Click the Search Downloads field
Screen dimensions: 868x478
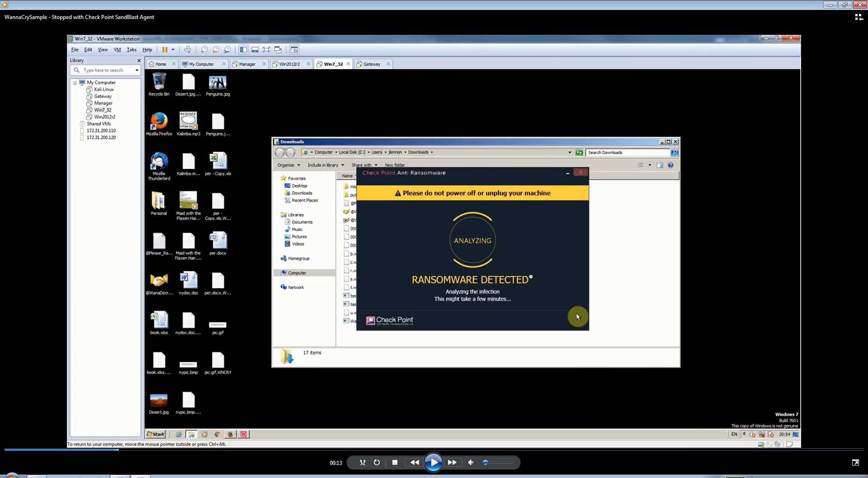(628, 153)
